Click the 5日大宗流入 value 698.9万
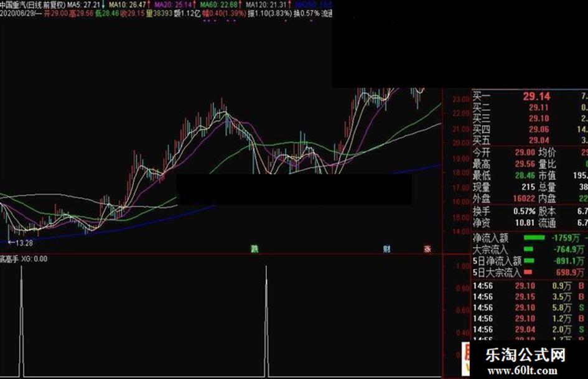The image size is (588, 379). tap(569, 272)
